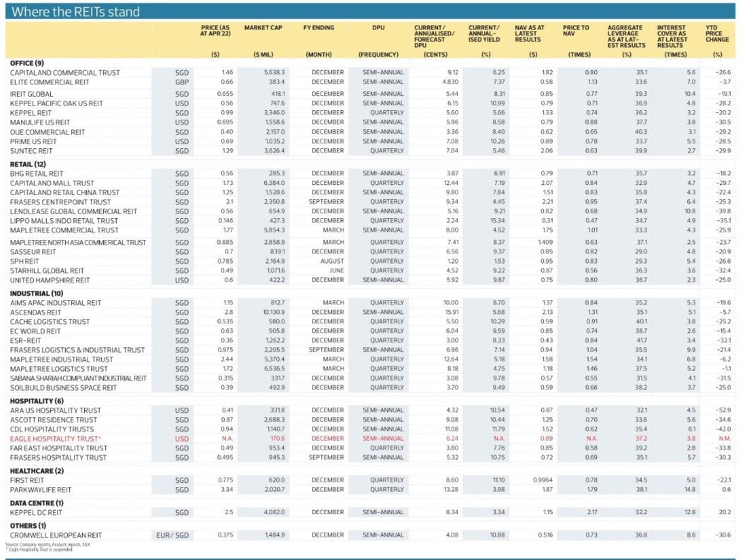751x560 pixels.
Task: Click the 'AIMS APAC INDUSTRIAL REIT' name
Action: 56,303
